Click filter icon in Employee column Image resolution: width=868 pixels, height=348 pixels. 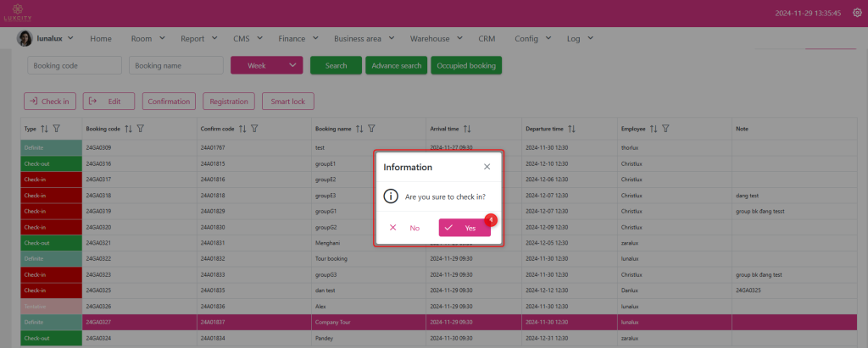[666, 129]
